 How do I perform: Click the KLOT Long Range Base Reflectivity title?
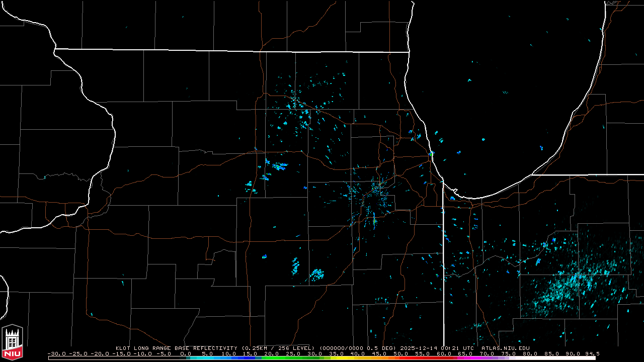coord(177,348)
